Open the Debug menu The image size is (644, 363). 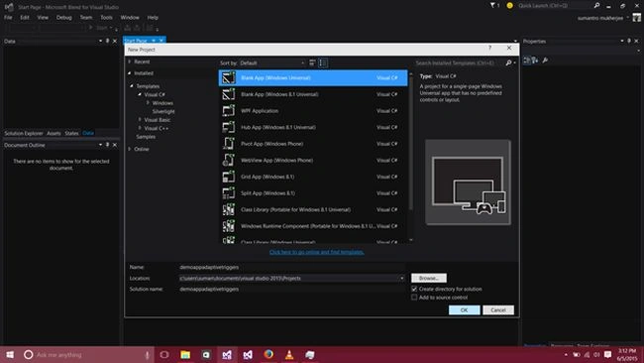(x=64, y=17)
